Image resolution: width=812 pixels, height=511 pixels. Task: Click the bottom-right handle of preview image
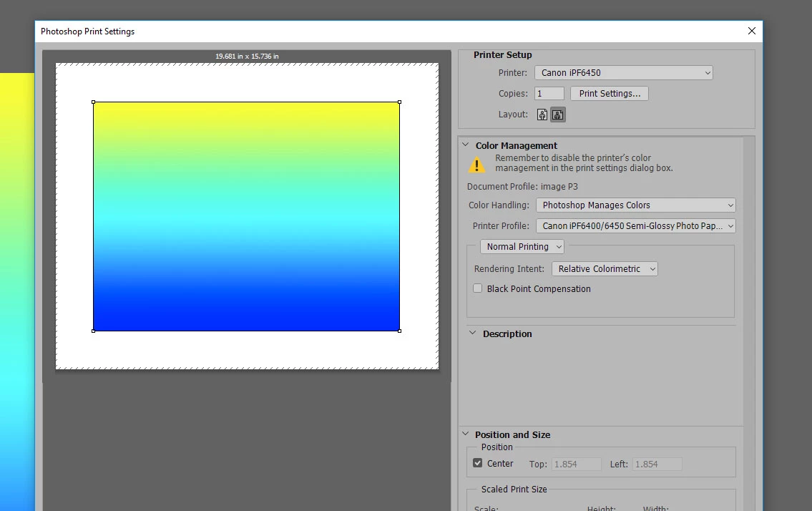[400, 331]
